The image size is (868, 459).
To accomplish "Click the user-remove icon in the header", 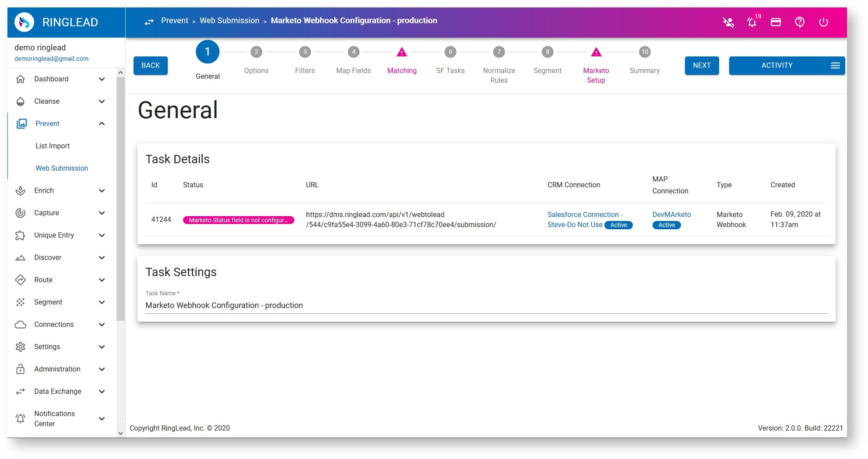I will click(x=728, y=22).
